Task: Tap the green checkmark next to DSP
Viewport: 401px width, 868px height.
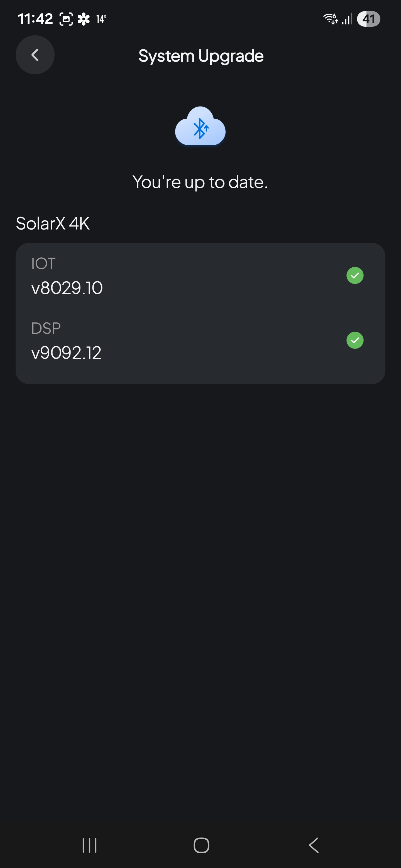Action: 355,340
